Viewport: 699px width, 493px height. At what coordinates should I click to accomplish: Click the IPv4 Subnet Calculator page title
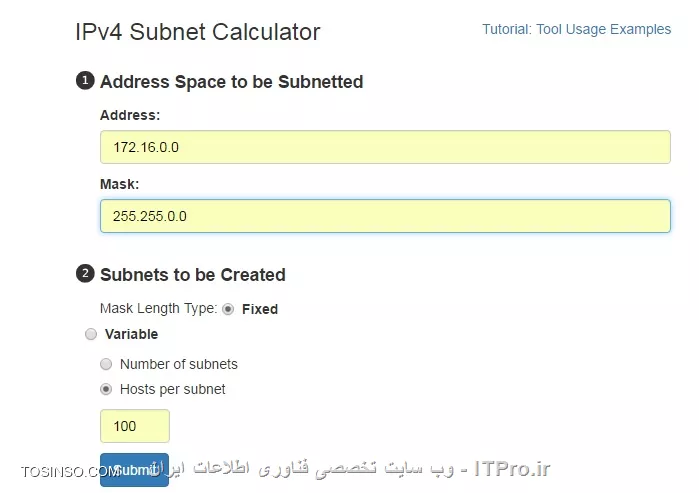click(198, 32)
